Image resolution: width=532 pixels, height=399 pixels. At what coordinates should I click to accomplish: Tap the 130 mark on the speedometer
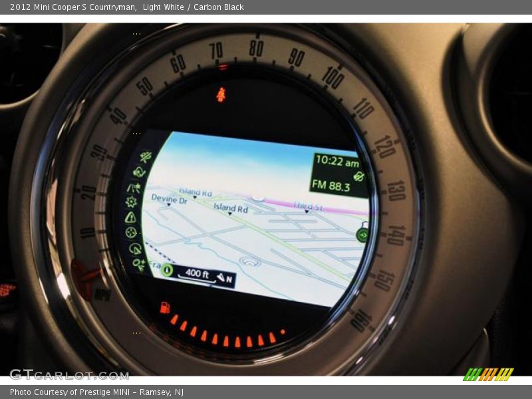[396, 191]
